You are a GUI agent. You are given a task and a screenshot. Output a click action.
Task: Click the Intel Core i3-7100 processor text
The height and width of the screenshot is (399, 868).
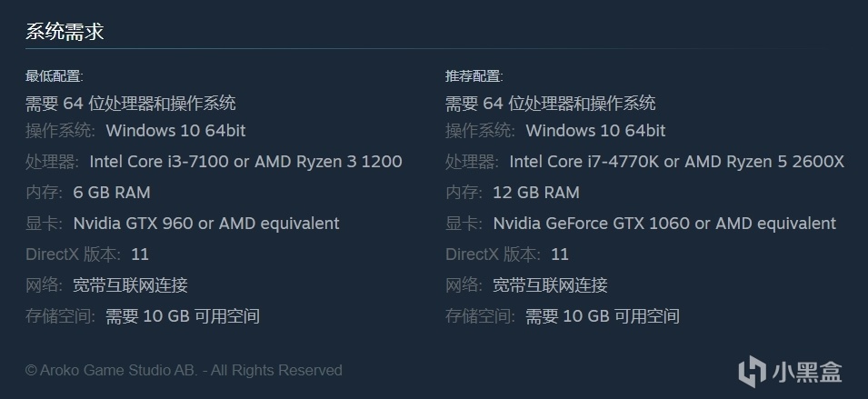245,162
